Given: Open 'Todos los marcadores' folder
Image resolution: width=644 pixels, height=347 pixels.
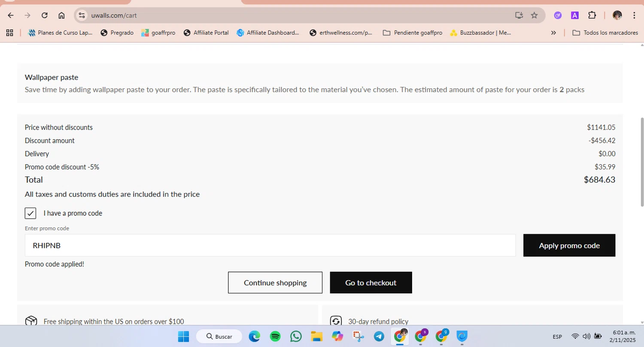Looking at the screenshot, I should coord(605,33).
